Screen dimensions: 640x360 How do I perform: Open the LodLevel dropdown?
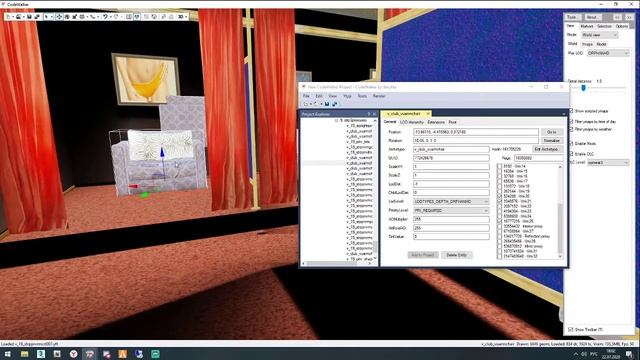[x=451, y=202]
